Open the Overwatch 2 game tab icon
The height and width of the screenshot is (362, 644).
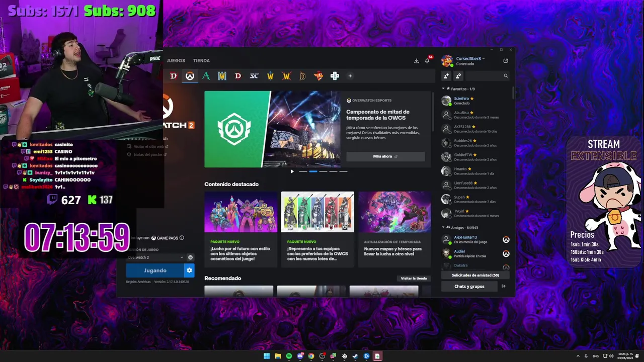(x=190, y=76)
